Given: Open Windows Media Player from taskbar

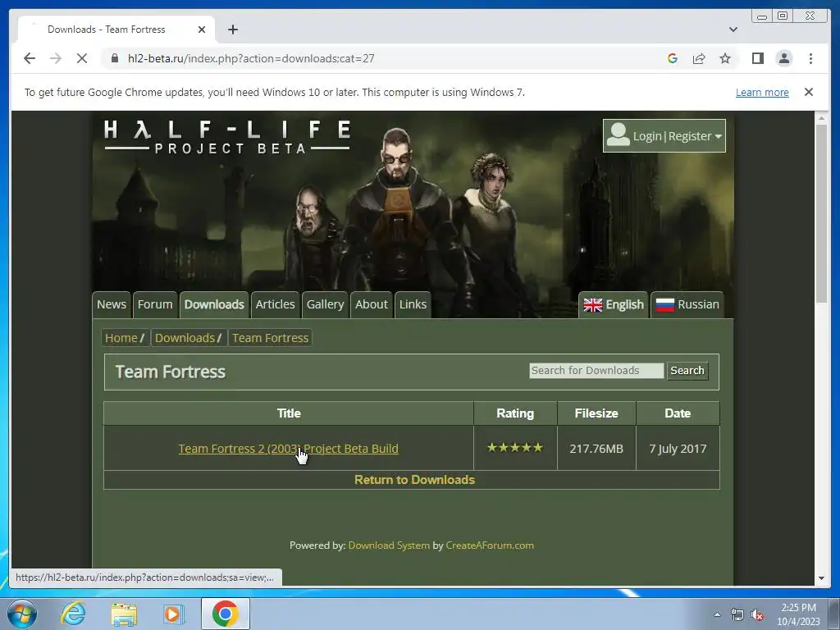Looking at the screenshot, I should pos(173,614).
